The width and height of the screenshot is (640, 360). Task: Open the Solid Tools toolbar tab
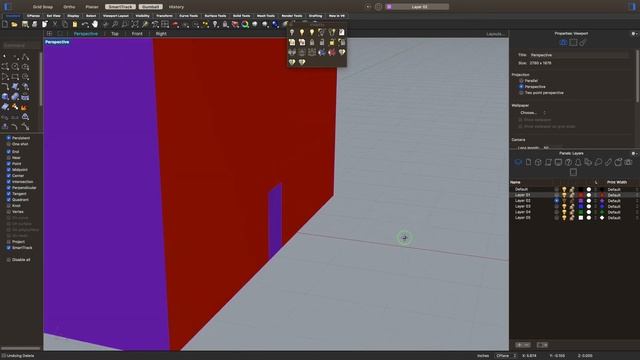(241, 16)
